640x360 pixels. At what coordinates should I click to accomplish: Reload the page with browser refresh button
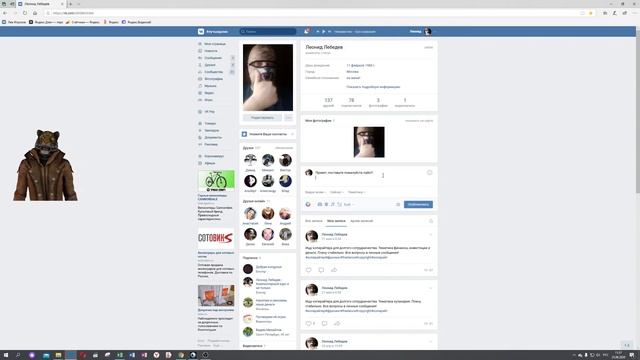coord(25,13)
